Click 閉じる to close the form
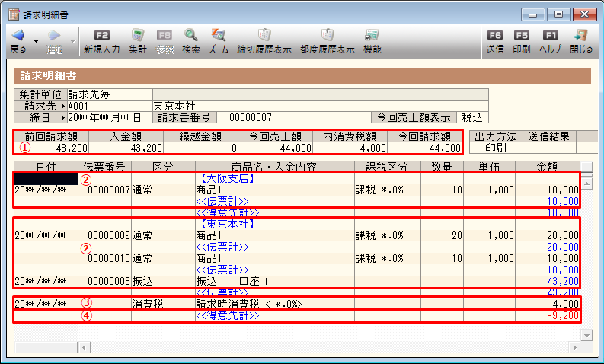The height and width of the screenshot is (364, 604). (581, 42)
